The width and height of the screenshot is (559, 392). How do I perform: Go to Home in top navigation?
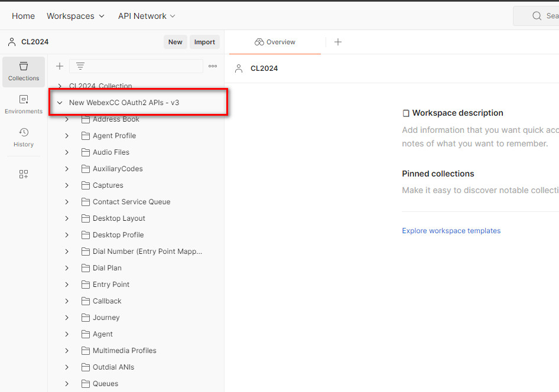point(23,16)
